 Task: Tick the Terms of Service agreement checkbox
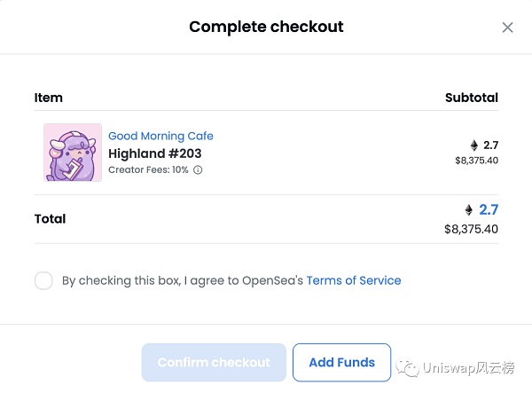tap(43, 281)
